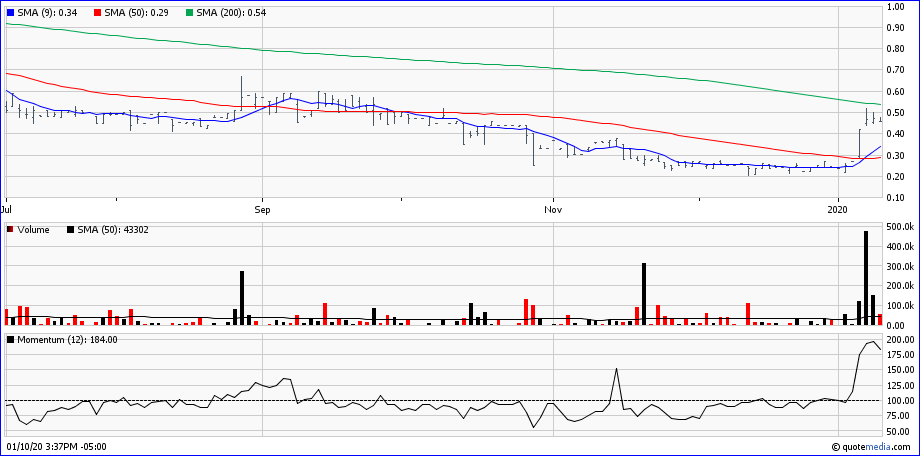
Task: Click the Jul date axis label
Action: click(6, 209)
